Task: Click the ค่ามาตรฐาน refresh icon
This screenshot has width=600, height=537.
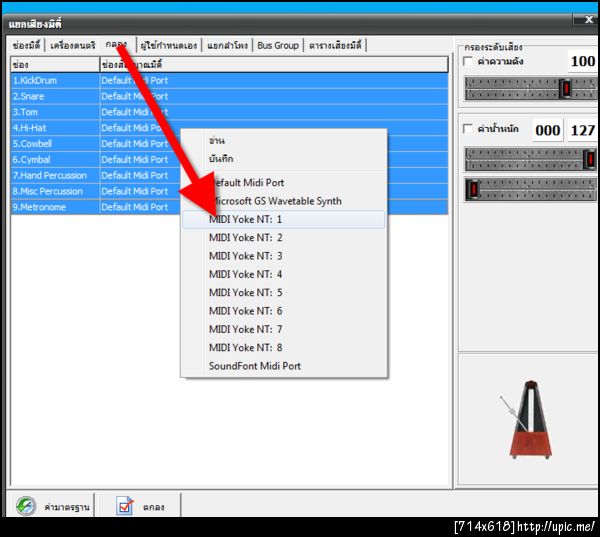Action: click(x=26, y=506)
